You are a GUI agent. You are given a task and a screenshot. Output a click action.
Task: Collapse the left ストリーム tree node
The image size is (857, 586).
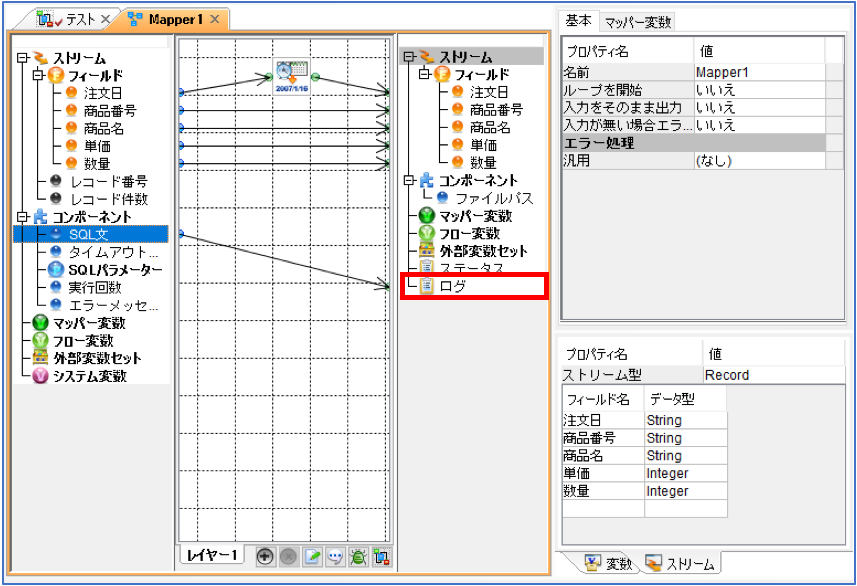22,57
